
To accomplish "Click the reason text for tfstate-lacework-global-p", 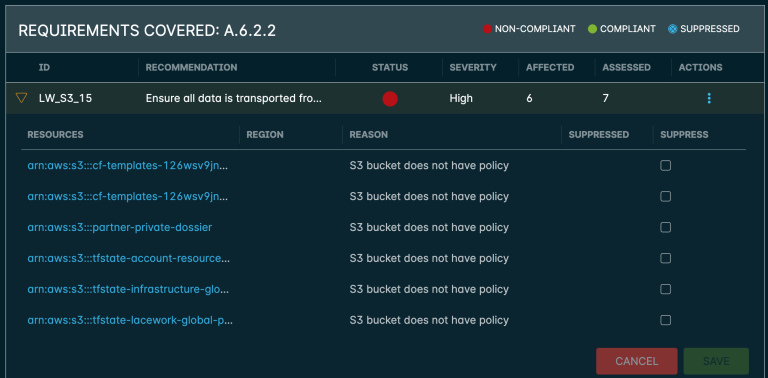I will (429, 320).
